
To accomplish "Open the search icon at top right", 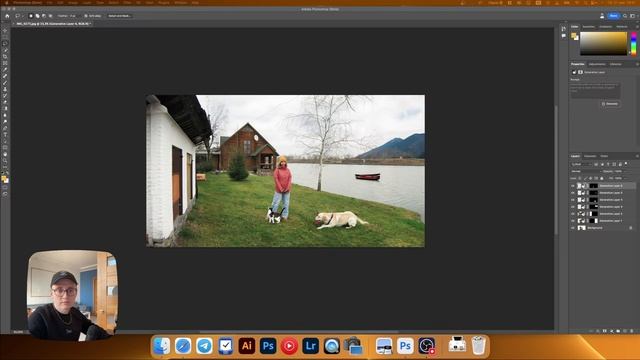I will pos(625,16).
